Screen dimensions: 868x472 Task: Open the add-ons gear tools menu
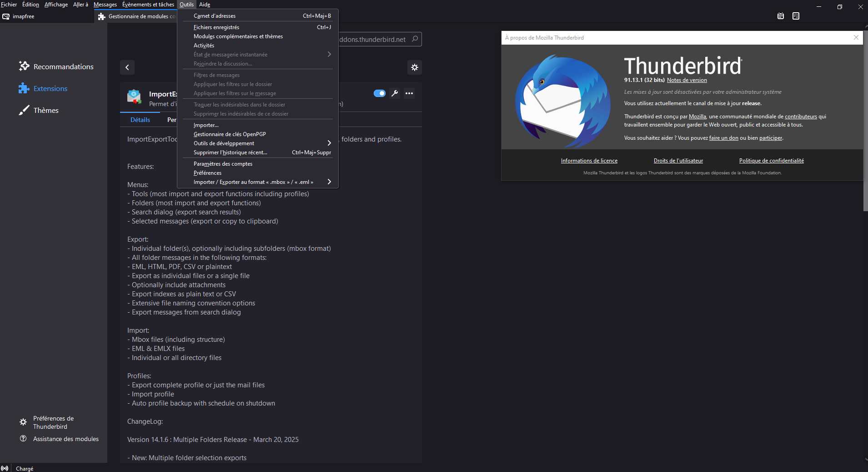pos(415,67)
